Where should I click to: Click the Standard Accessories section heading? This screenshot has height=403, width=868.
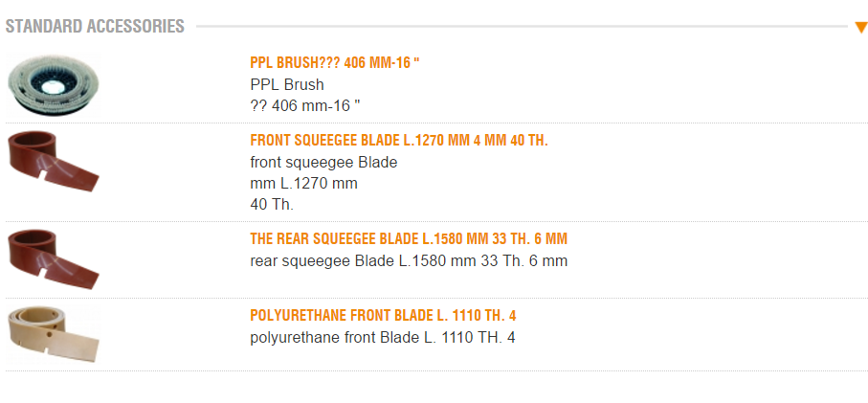95,27
